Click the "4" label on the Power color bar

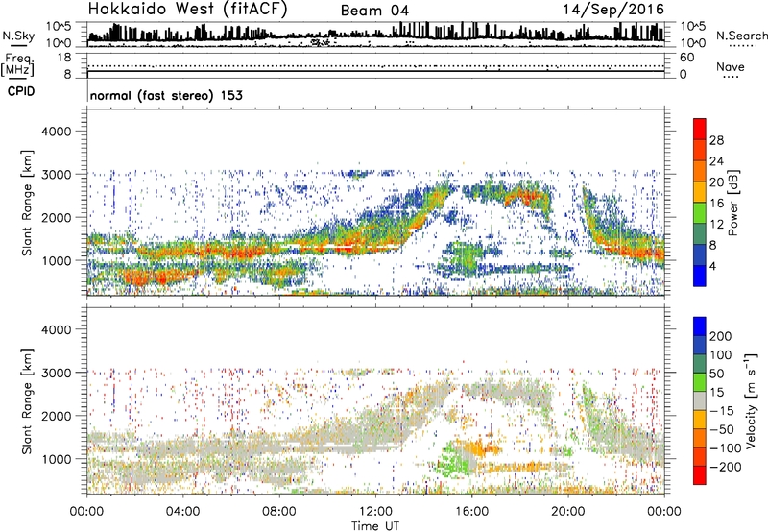click(x=713, y=266)
